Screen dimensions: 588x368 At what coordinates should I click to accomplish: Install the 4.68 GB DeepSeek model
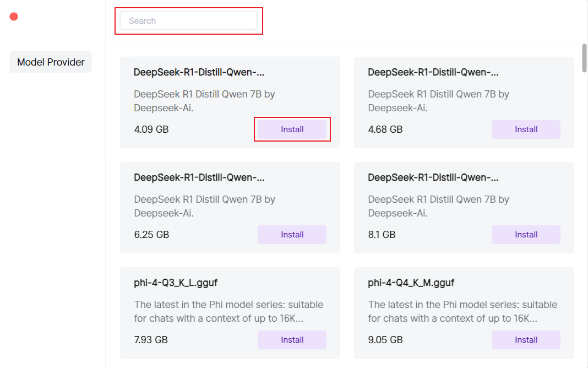(526, 129)
